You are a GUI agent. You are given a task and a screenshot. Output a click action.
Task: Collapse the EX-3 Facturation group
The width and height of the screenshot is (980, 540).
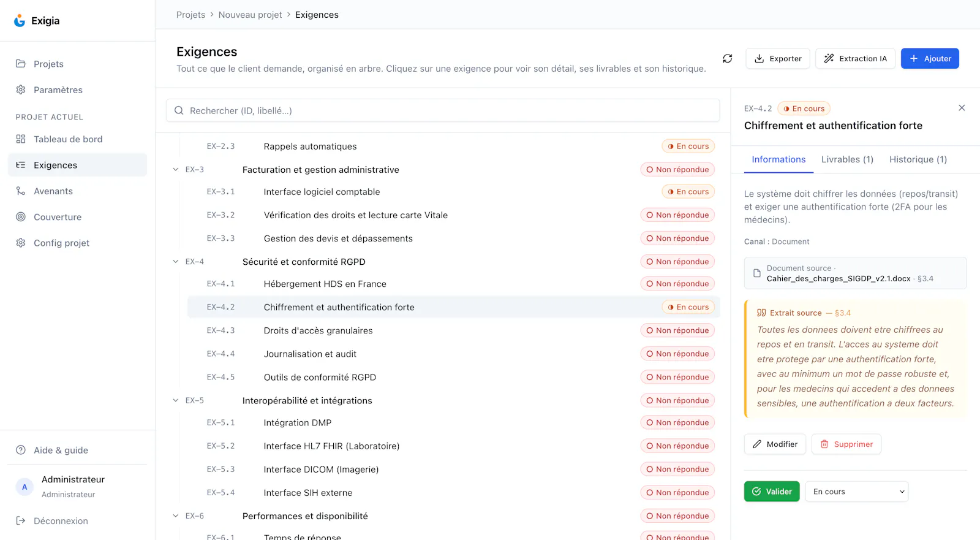176,170
